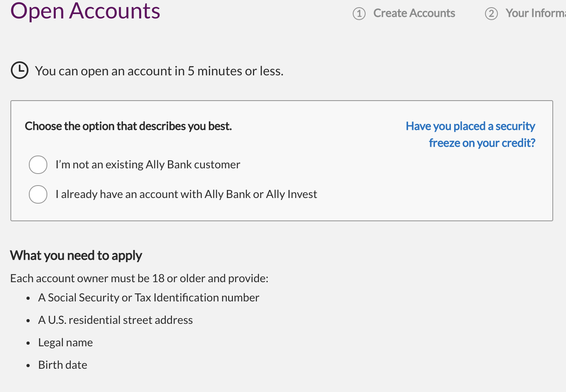Click the 'I'm not an existing Ally Bank customer' label text
This screenshot has height=392, width=566.
(x=148, y=165)
